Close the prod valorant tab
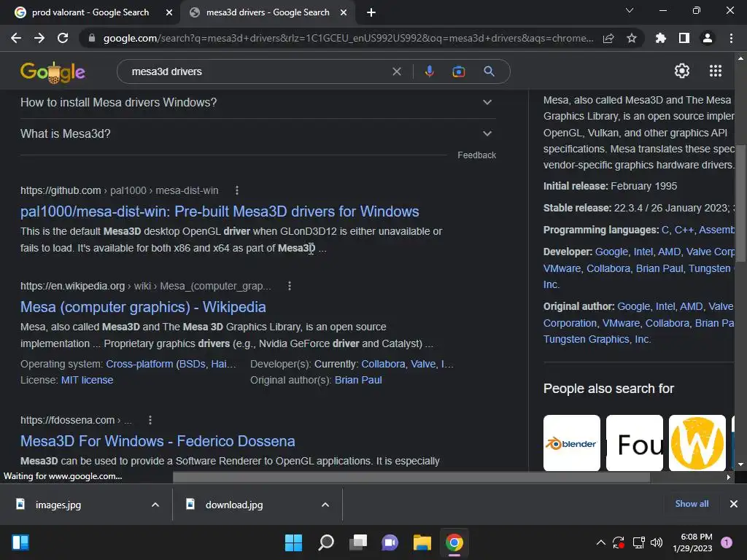Screen dimensions: 747x560 point(169,12)
